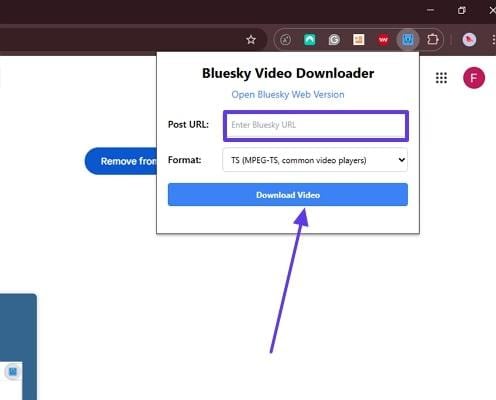Image resolution: width=496 pixels, height=400 pixels.
Task: Click the Remove from Chrome button
Action: pos(121,161)
